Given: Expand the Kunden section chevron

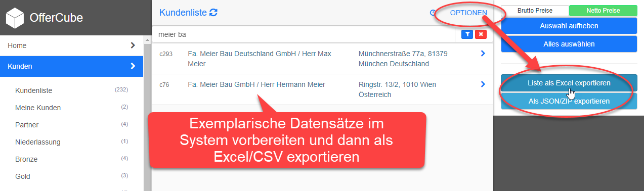Looking at the screenshot, I should [133, 66].
